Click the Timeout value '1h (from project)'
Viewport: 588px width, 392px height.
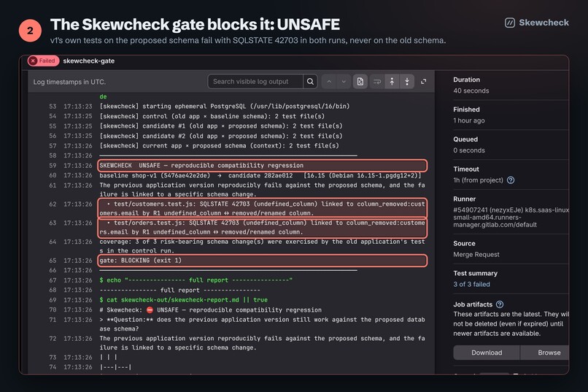(478, 180)
